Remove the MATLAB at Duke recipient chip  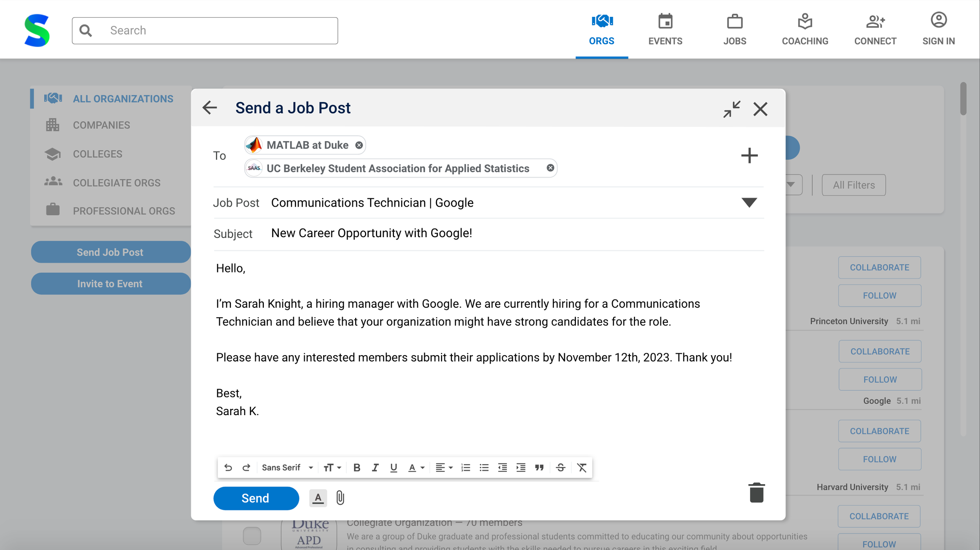click(x=359, y=145)
